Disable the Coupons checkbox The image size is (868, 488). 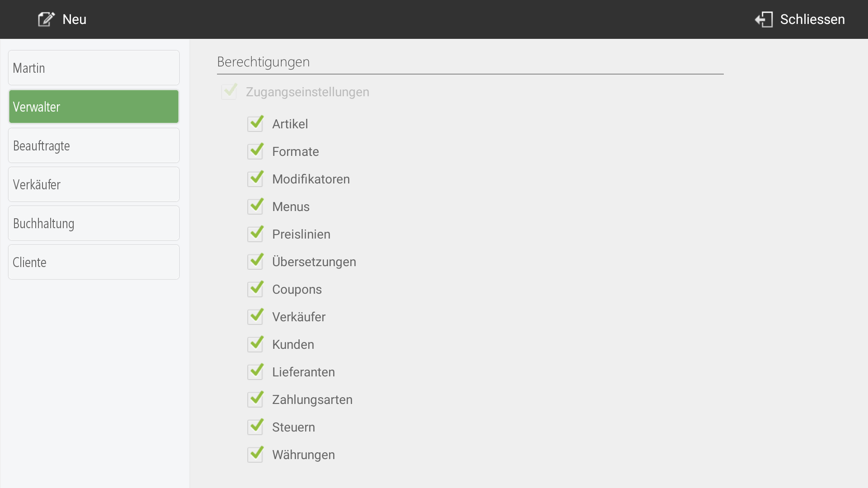tap(255, 289)
